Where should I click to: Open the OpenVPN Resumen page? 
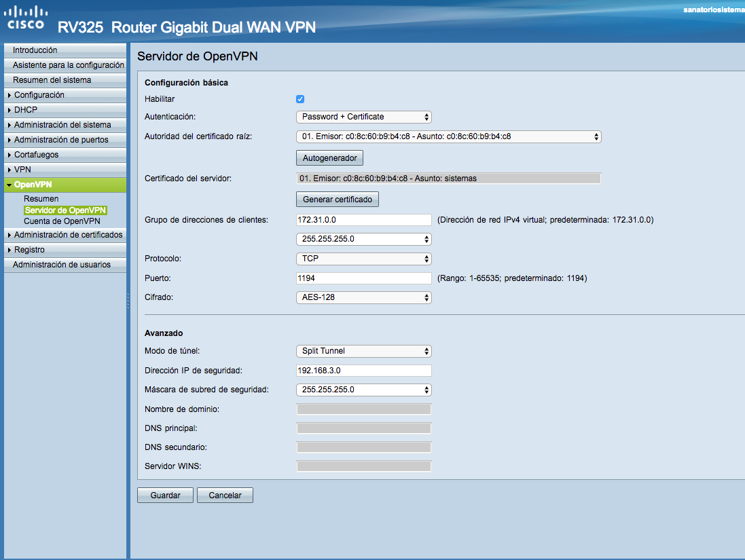41,199
